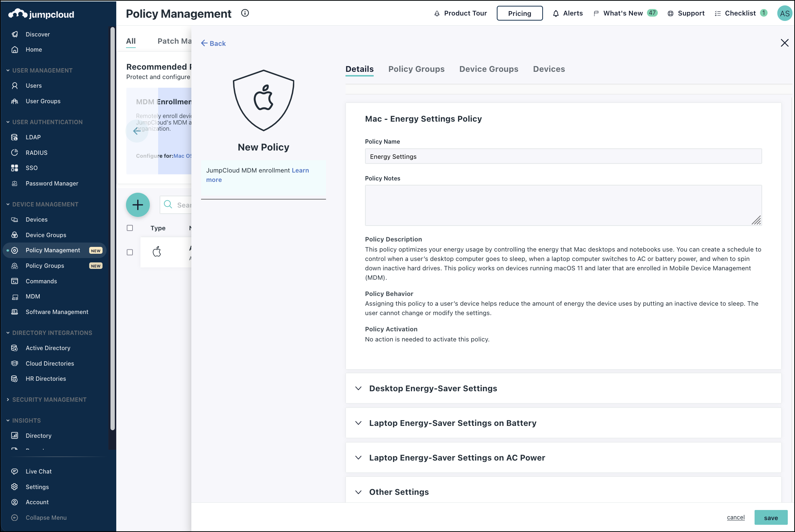Image resolution: width=795 pixels, height=532 pixels.
Task: Check the Apple policy row checkbox
Action: pyautogui.click(x=130, y=252)
